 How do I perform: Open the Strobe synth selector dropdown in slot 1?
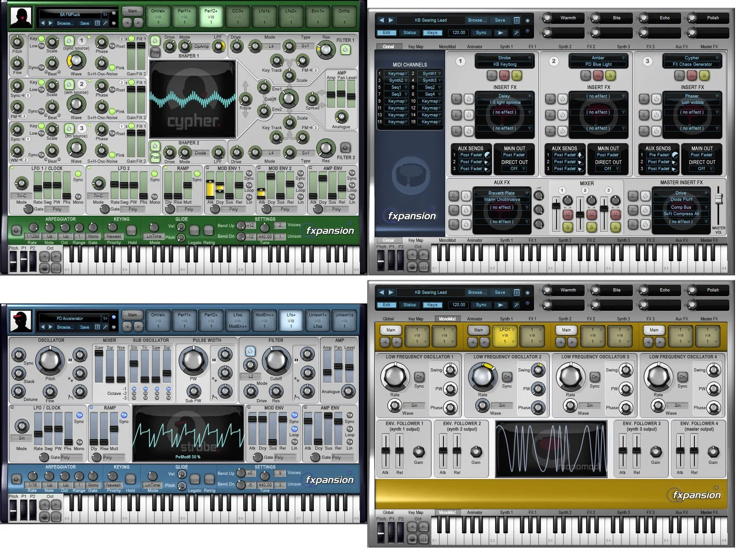coord(504,58)
